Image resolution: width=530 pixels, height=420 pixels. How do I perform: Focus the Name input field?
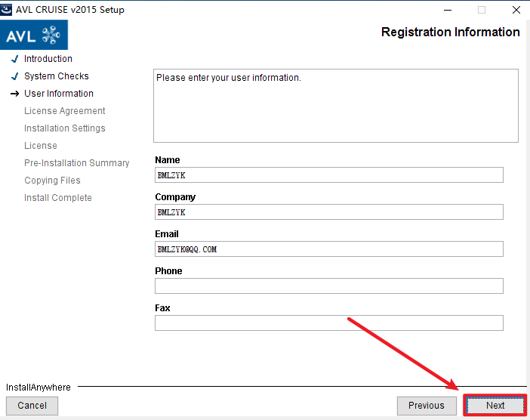point(328,175)
